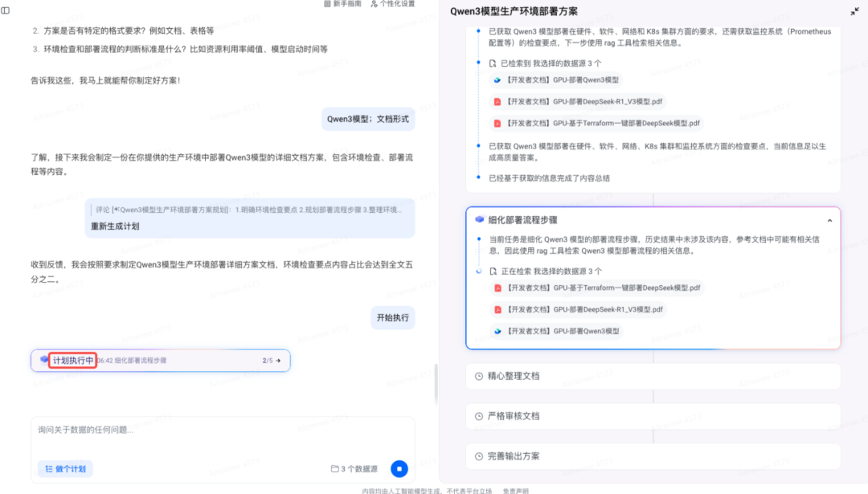Click clock icon beside 完善输出方案
Image resolution: width=868 pixels, height=494 pixels.
(x=479, y=456)
